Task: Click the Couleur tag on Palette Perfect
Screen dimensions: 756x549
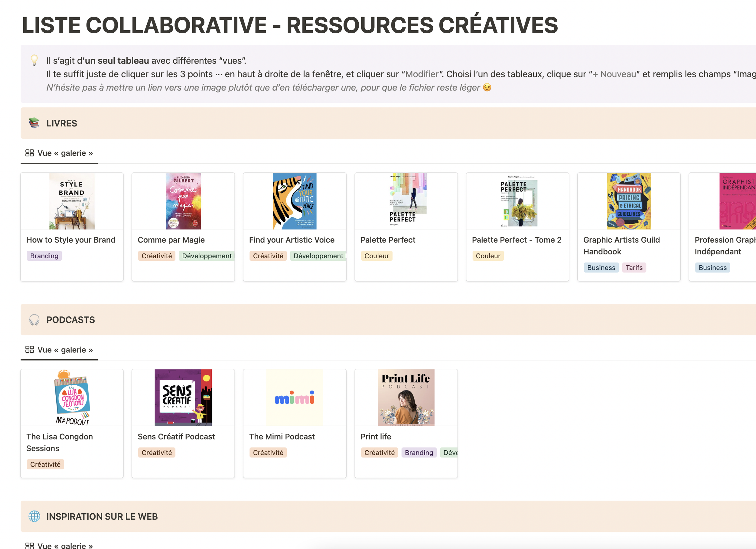Action: (x=377, y=256)
